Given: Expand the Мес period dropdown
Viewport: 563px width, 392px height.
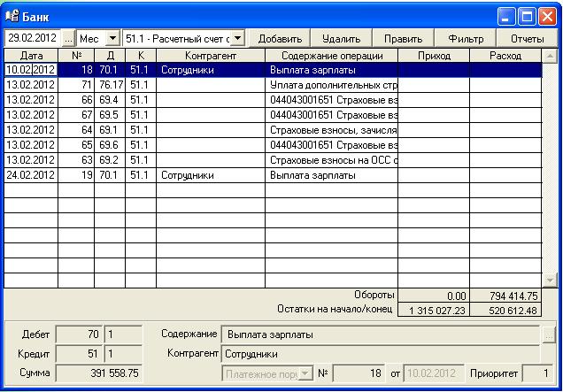Looking at the screenshot, I should [112, 39].
